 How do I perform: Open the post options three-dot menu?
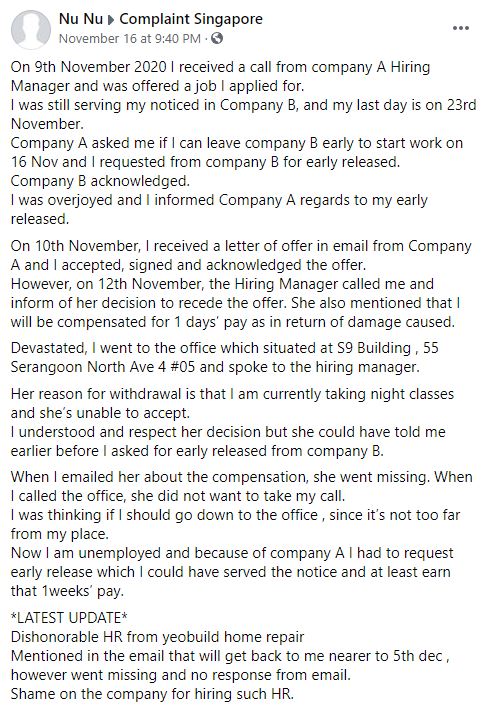(x=461, y=28)
